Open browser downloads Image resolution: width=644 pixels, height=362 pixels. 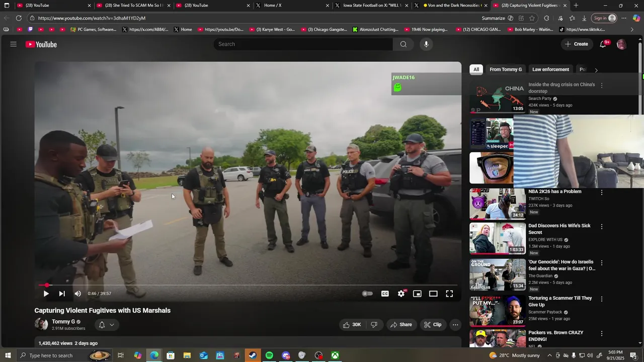tap(584, 18)
